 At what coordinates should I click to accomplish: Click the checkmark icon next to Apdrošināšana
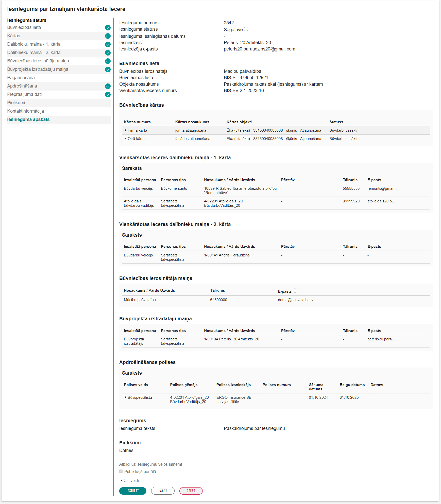pyautogui.click(x=108, y=86)
